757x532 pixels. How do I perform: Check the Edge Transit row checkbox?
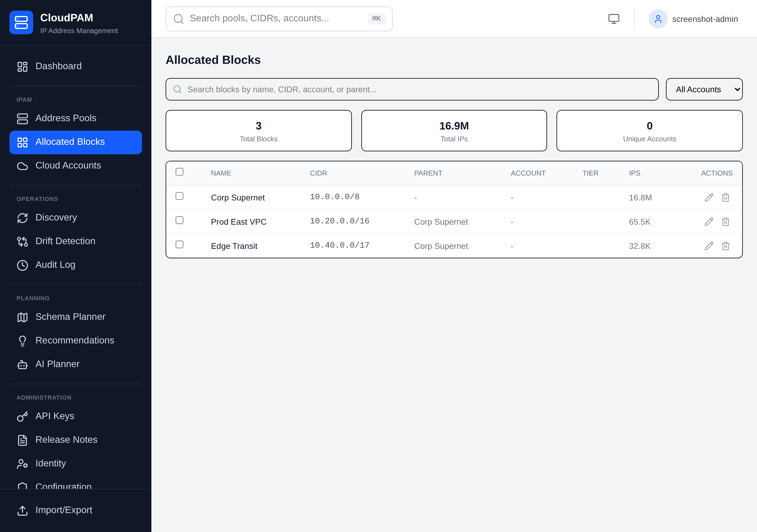[x=179, y=244]
